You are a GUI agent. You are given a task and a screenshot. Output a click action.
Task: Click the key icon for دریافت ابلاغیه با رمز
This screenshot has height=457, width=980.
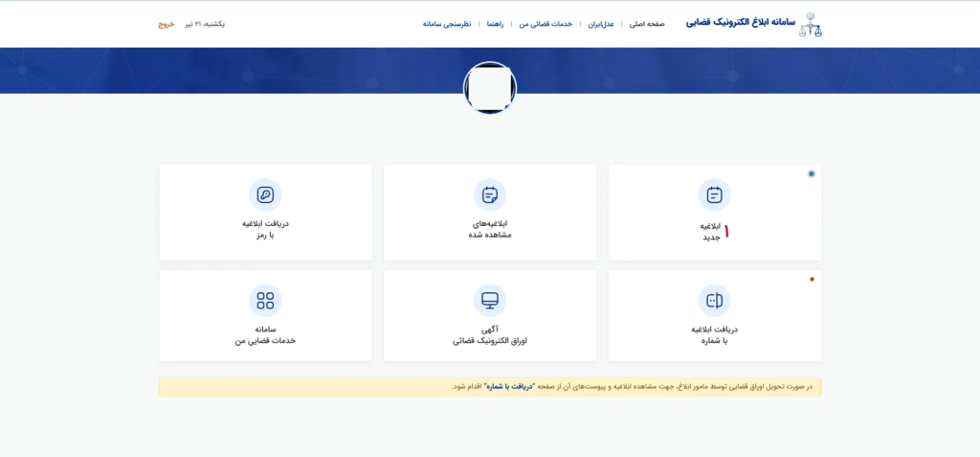point(266,194)
